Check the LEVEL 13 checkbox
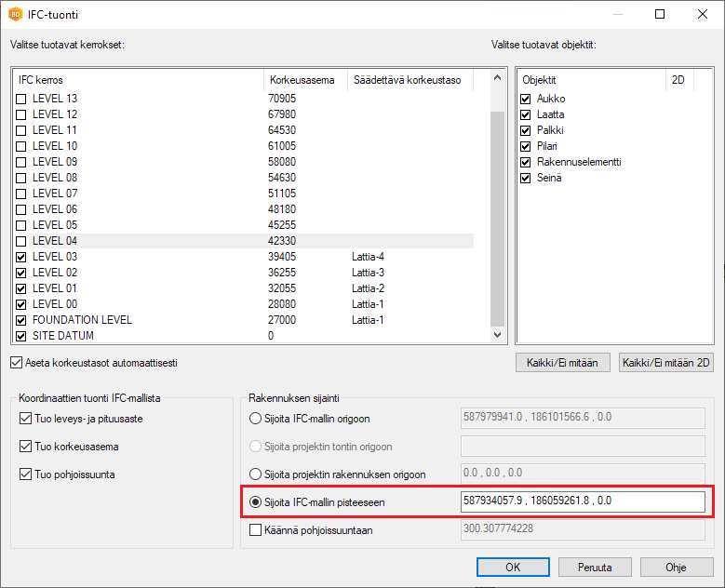 click(x=21, y=99)
